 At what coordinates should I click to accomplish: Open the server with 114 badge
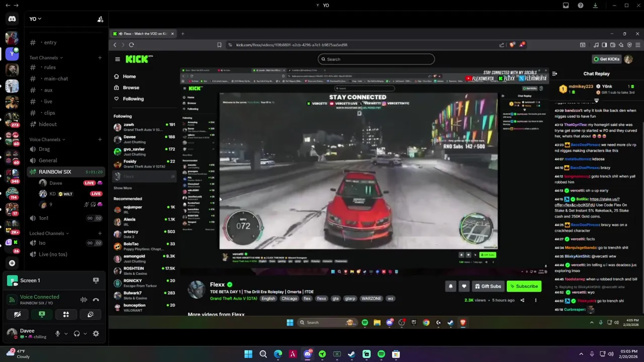pos(12,193)
